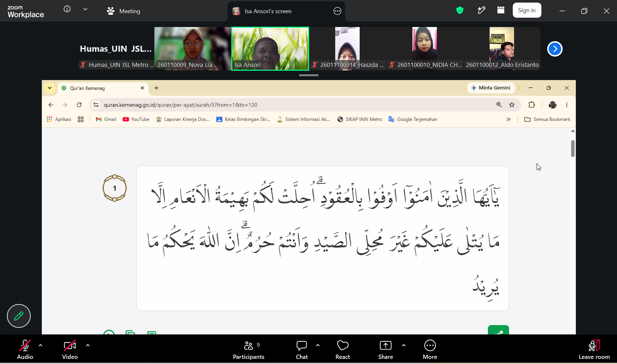Select Aldo Eristanto's video thumbnail
Viewport: 617px width, 364px height.
[x=502, y=49]
